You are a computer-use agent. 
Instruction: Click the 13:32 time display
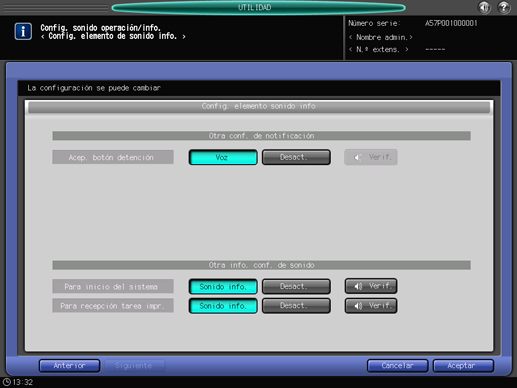(23, 382)
